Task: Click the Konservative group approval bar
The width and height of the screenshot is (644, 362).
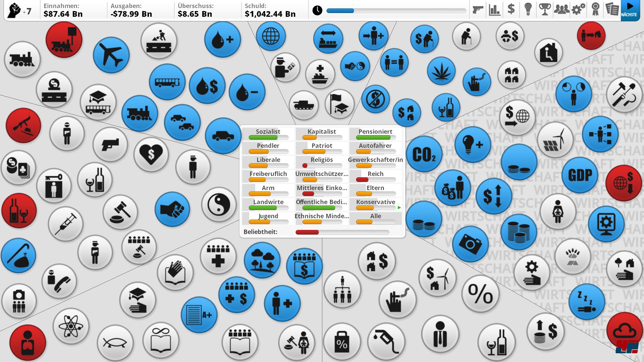Action: [x=376, y=208]
